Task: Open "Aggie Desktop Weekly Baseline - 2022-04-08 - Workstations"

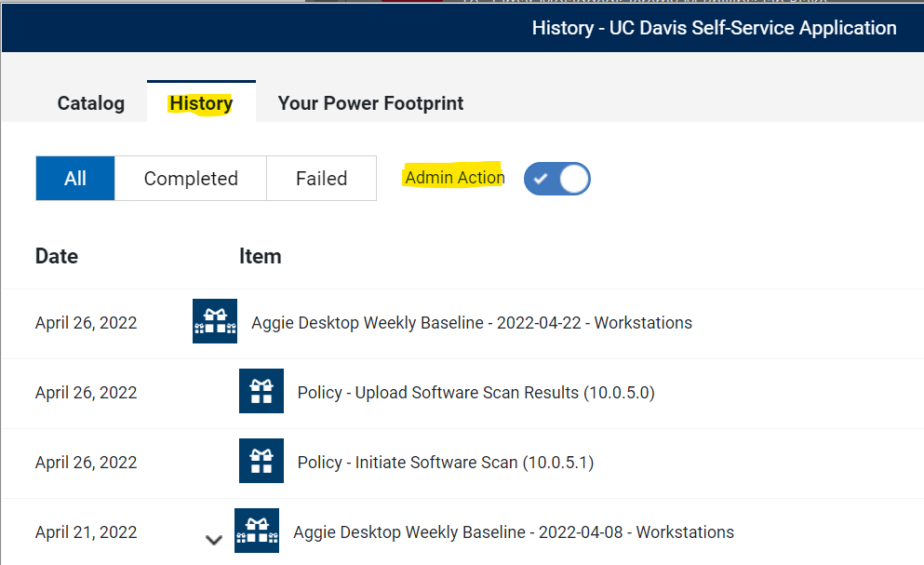Action: point(513,531)
